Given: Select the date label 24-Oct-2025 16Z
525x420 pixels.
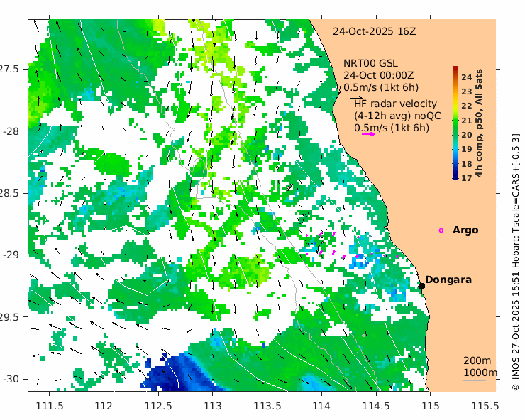Looking at the screenshot, I should (x=374, y=31).
